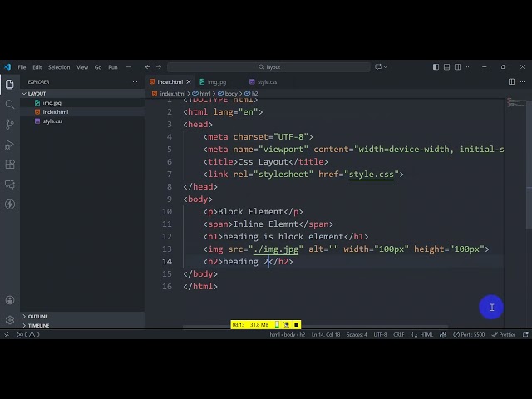The image size is (532, 399).
Task: Open the Run menu
Action: 113,67
